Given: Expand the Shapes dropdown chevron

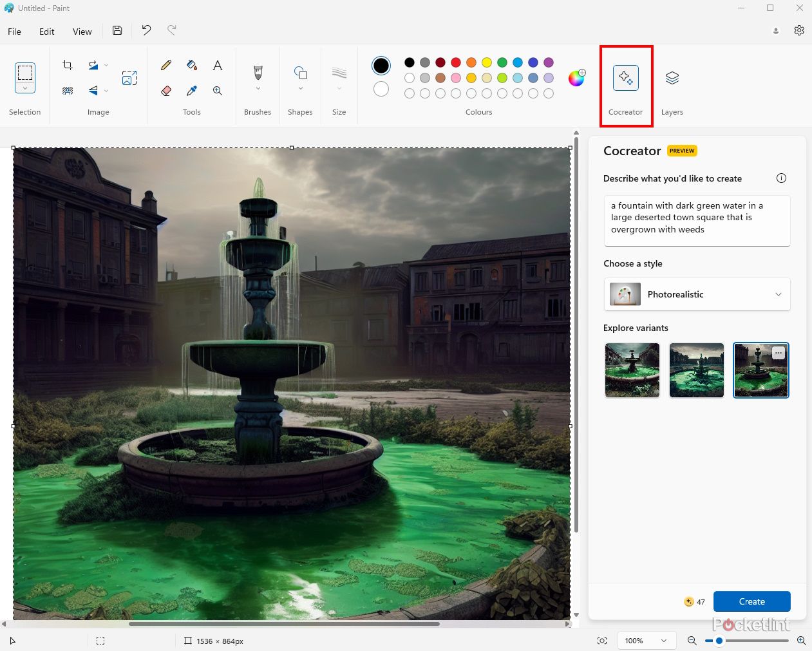Looking at the screenshot, I should [x=300, y=89].
